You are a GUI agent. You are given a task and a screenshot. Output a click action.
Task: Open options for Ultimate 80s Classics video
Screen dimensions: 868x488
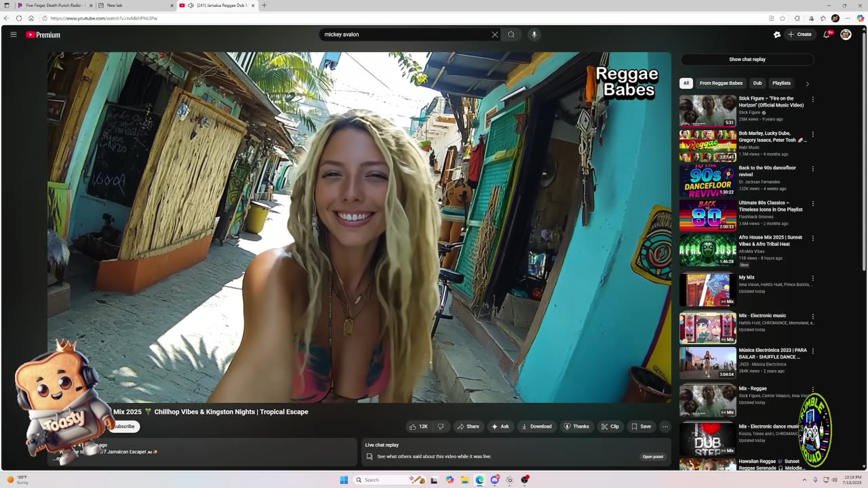[812, 203]
